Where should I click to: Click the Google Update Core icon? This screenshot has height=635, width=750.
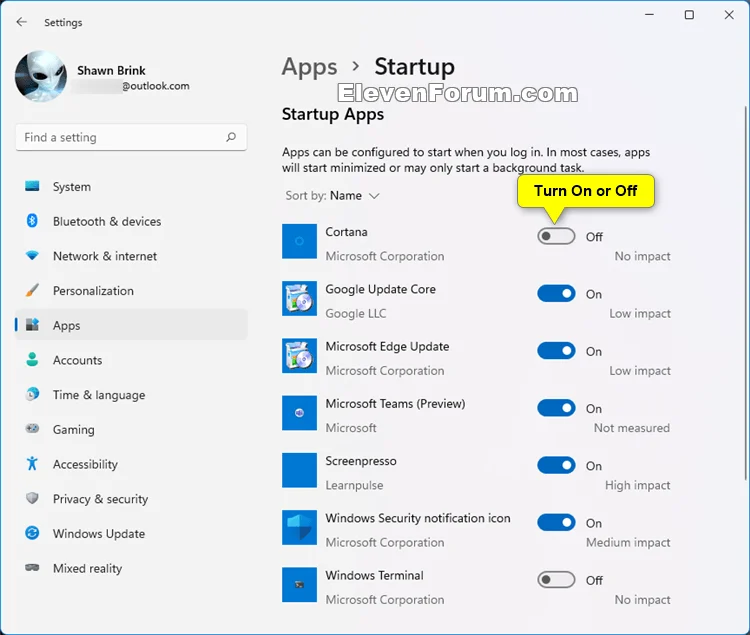(299, 298)
